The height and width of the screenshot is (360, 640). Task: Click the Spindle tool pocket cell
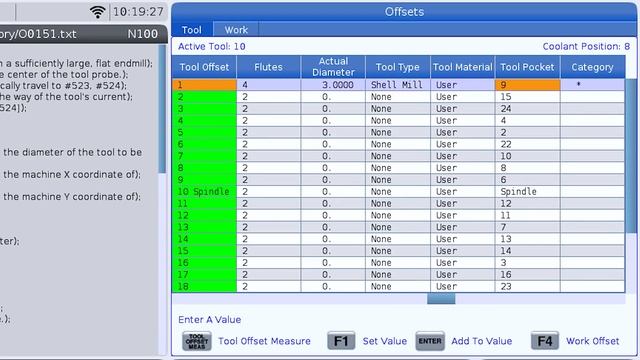(x=527, y=191)
